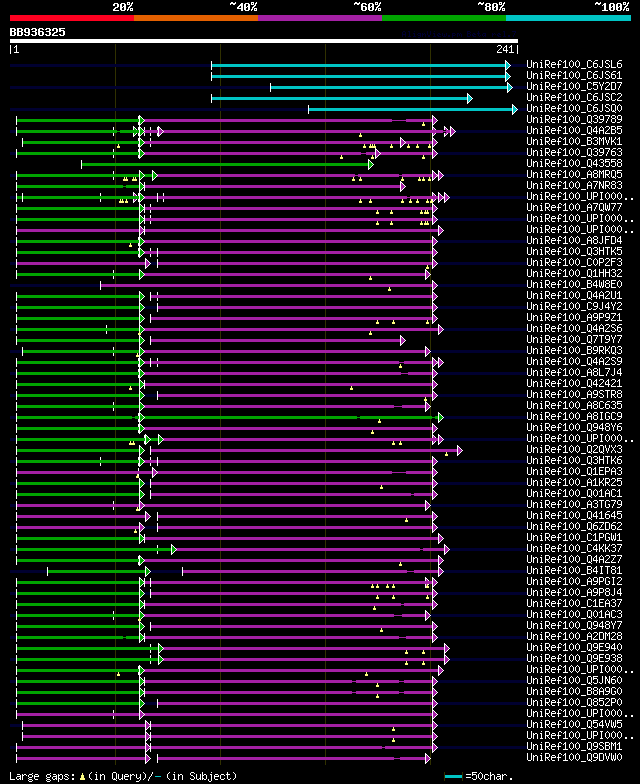Screen dimensions: 640x784
Task: Select the UniRef100_Q4A2Z7 label
Action: tap(574, 560)
